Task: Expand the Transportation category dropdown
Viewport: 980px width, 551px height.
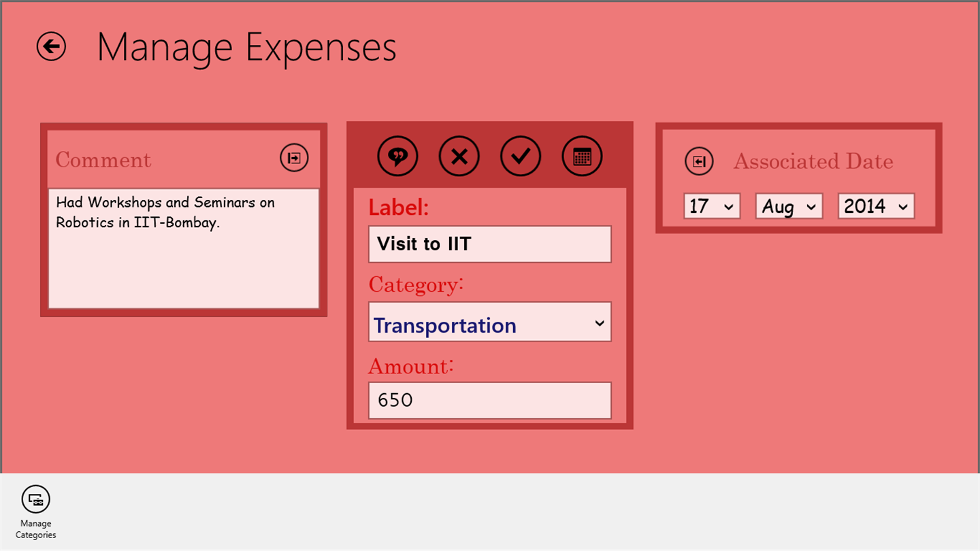Action: point(490,322)
